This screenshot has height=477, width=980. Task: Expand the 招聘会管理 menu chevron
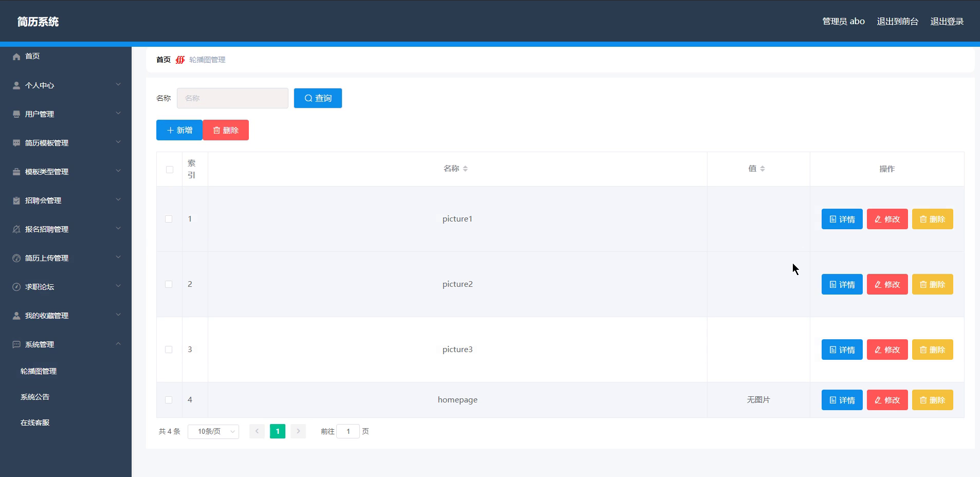[118, 199]
